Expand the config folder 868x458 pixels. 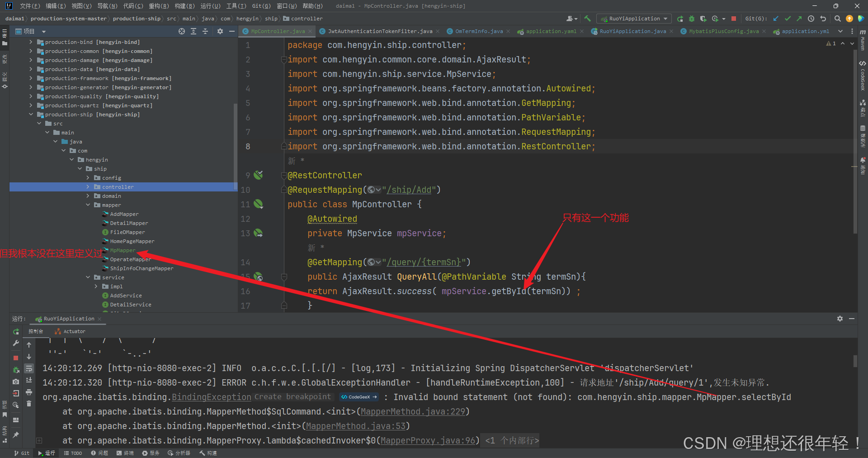[88, 178]
